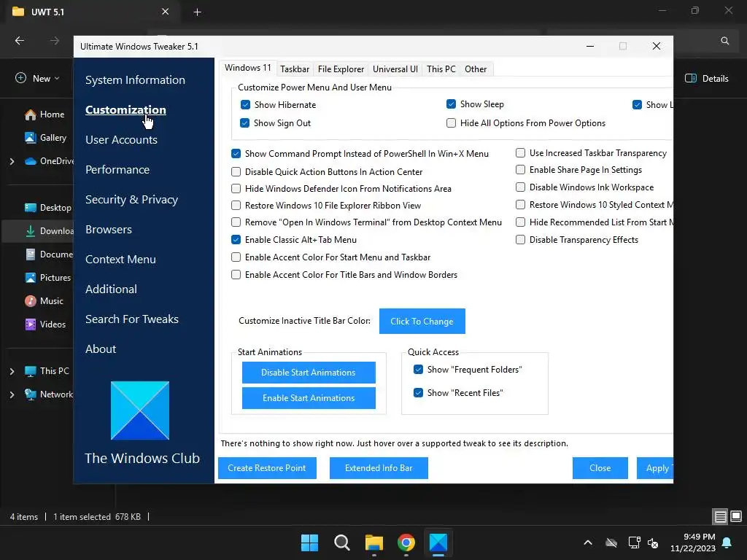Open Videos folder in File Explorer sidebar
747x560 pixels.
45,324
